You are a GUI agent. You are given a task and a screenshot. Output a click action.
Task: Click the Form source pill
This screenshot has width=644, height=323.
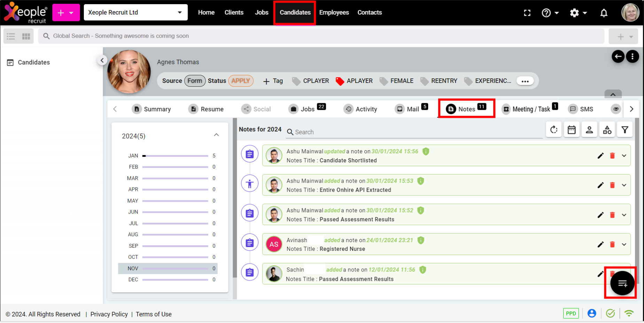pyautogui.click(x=195, y=81)
